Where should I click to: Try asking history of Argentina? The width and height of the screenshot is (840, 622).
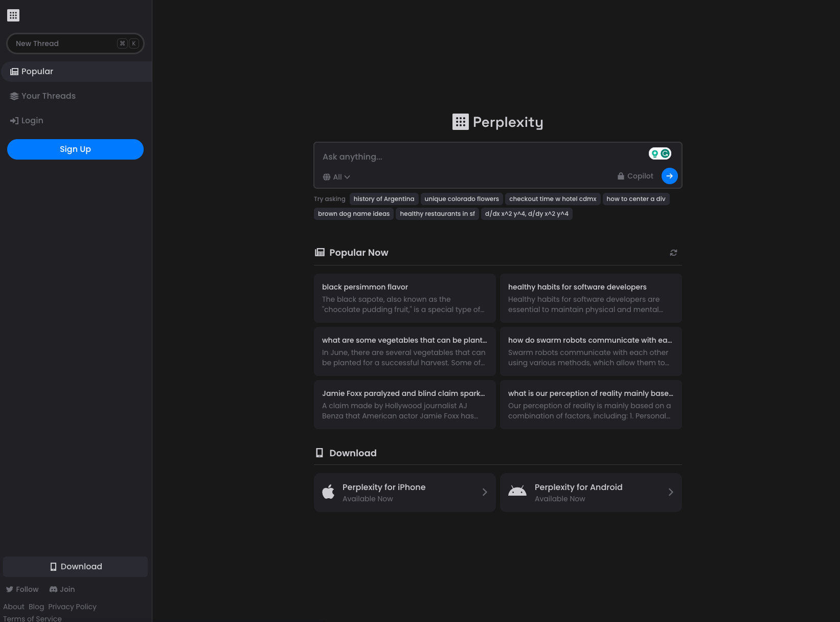pos(384,199)
